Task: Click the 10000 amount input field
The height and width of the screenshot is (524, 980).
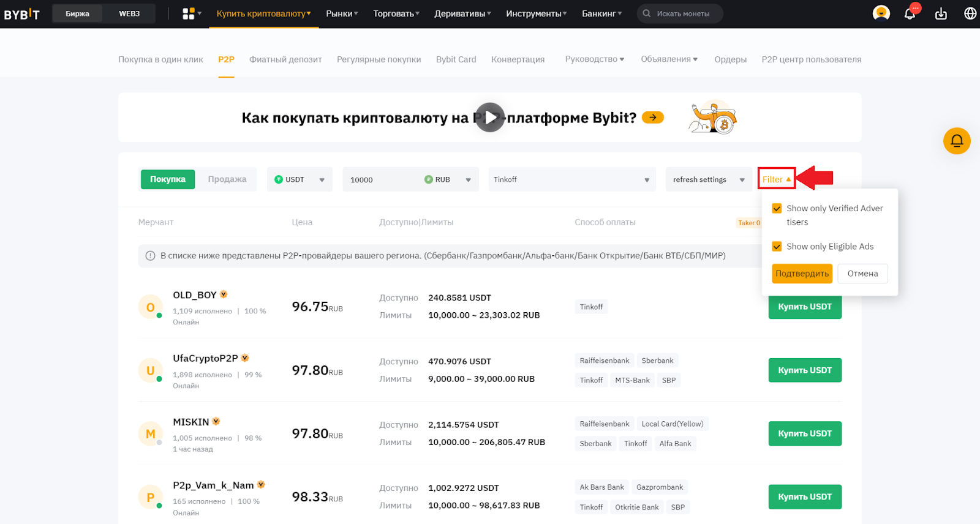Action: point(382,179)
